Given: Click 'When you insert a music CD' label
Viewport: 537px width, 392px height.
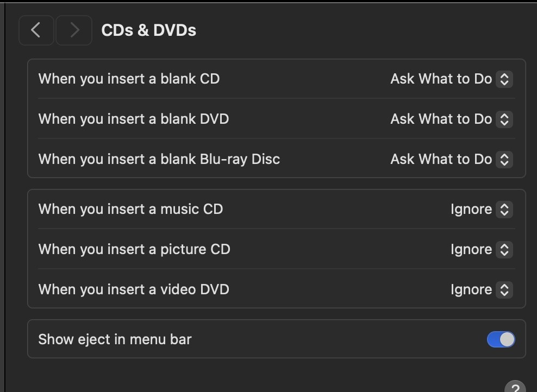Looking at the screenshot, I should [x=130, y=209].
